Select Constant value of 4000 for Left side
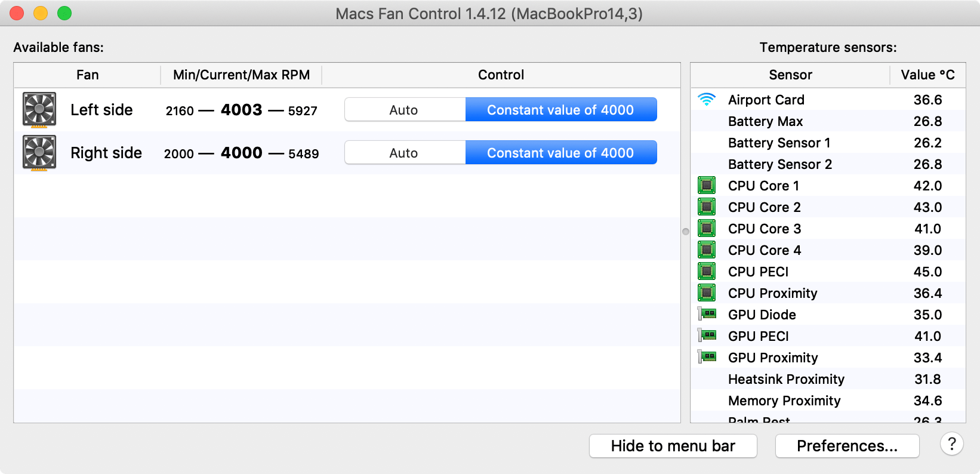980x474 pixels. point(561,110)
